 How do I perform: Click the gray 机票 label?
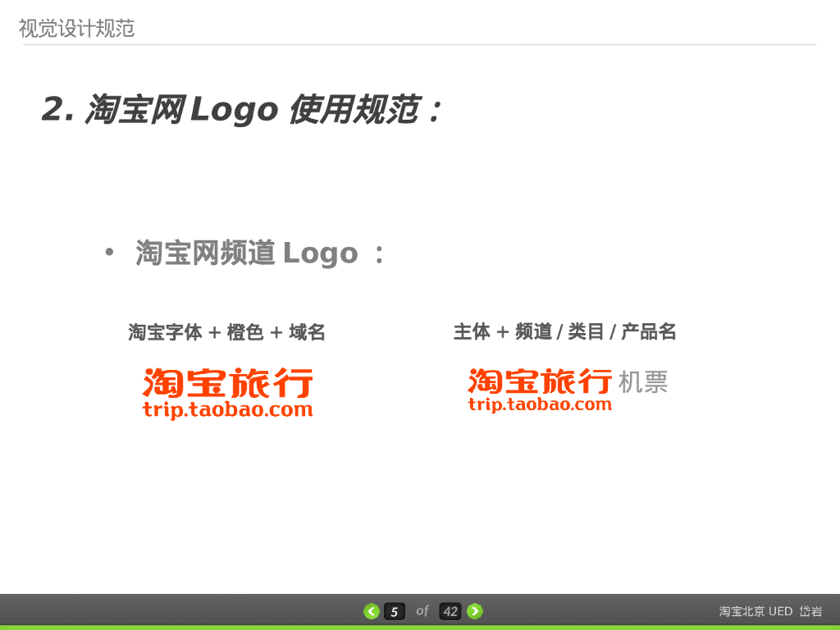click(x=643, y=382)
